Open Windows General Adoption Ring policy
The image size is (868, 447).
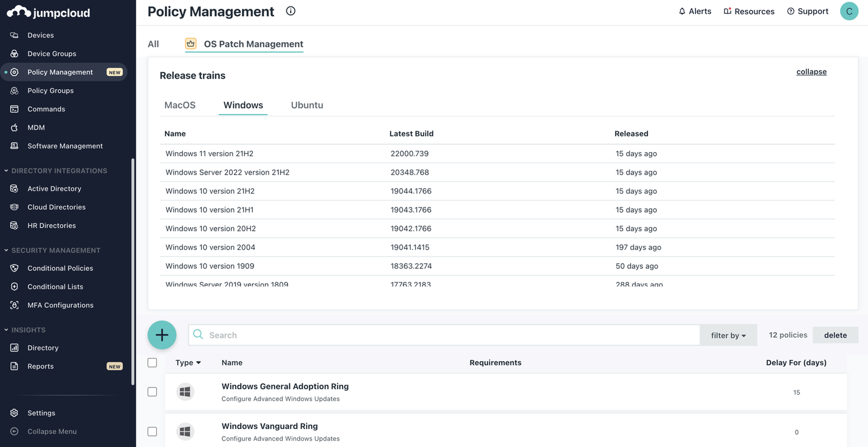(285, 386)
